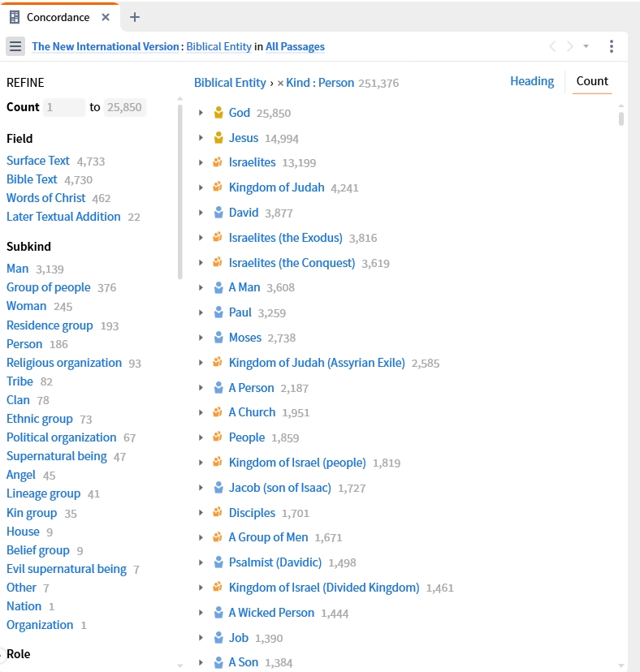Filter by Words of Christ field
The height and width of the screenshot is (672, 640).
[47, 198]
